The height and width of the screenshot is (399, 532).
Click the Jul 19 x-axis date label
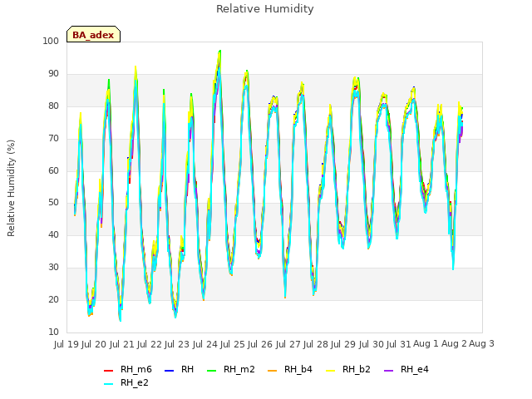click(66, 344)
